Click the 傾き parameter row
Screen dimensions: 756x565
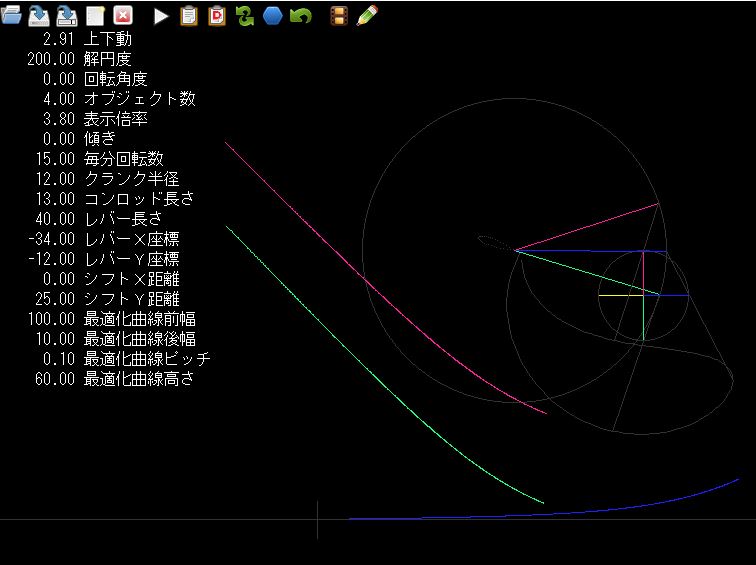click(x=79, y=139)
